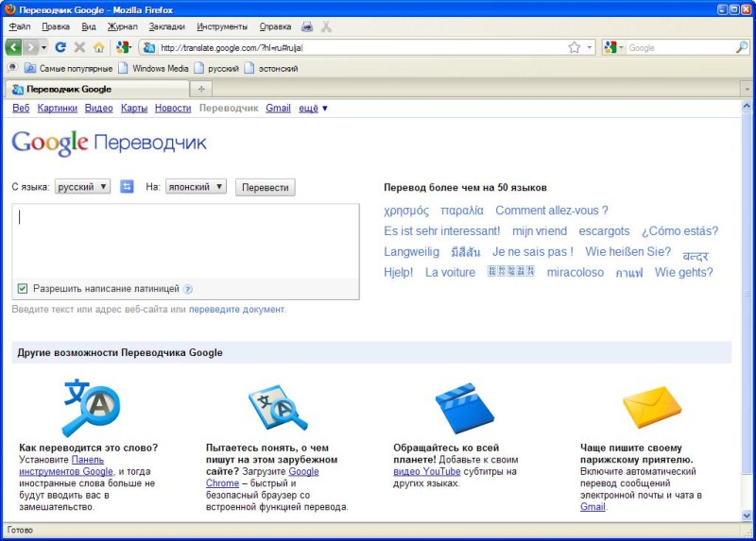
Task: Reload the current page
Action: 60,47
